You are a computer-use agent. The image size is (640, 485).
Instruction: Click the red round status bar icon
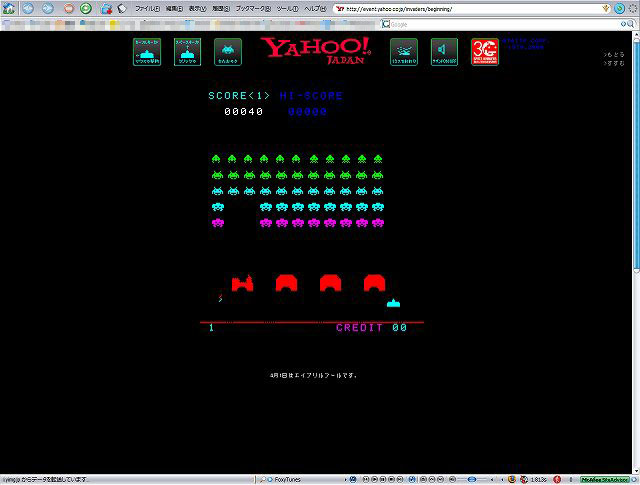(x=557, y=480)
